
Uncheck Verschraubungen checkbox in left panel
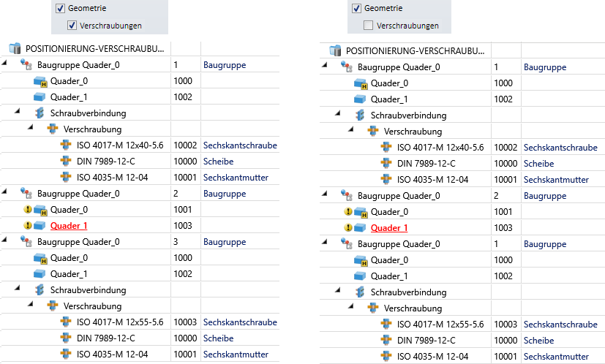72,26
